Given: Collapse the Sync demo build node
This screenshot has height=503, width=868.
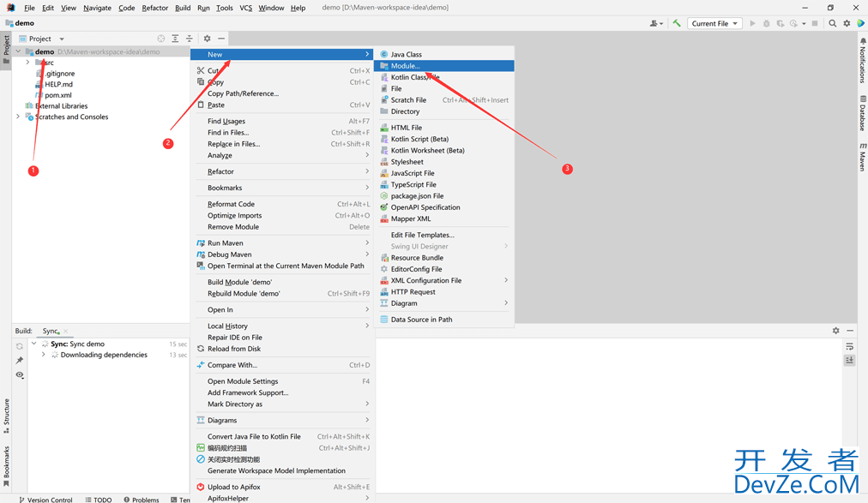Looking at the screenshot, I should 34,344.
